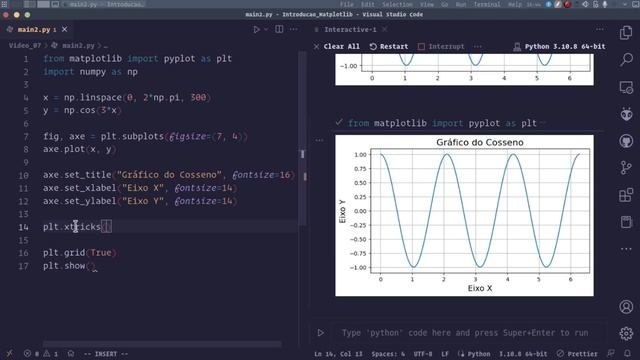The width and height of the screenshot is (640, 360).
Task: Open the Help menu
Action: 515,4
